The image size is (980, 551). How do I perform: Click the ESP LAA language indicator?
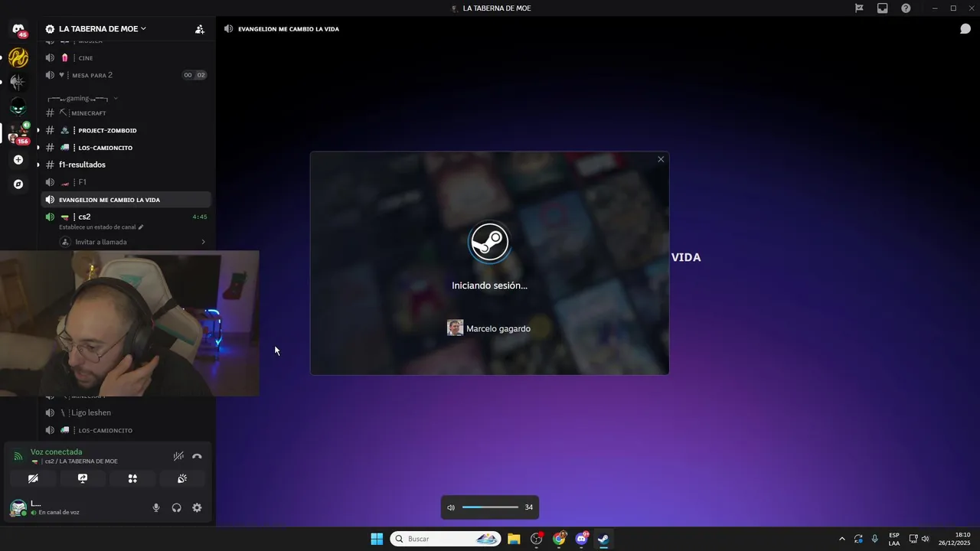(894, 539)
